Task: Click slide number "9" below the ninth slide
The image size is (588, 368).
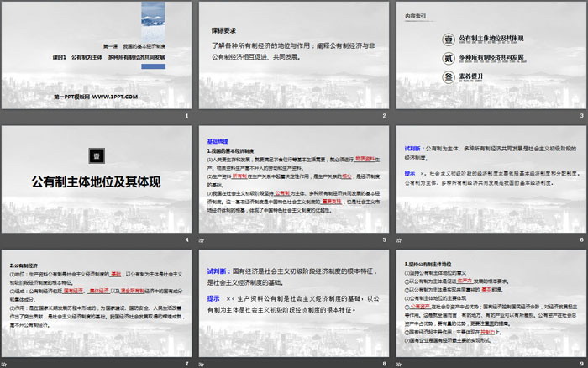Action: click(581, 364)
